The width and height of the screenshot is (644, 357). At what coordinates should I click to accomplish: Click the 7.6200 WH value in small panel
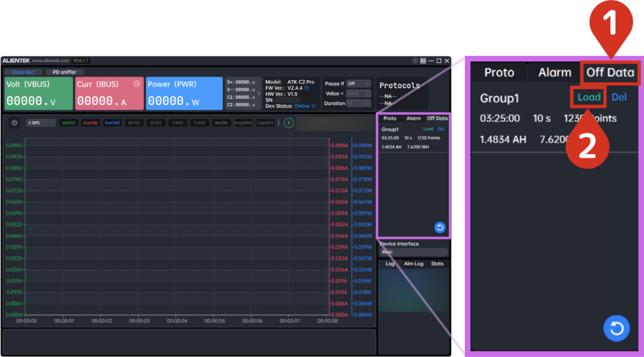pos(418,147)
